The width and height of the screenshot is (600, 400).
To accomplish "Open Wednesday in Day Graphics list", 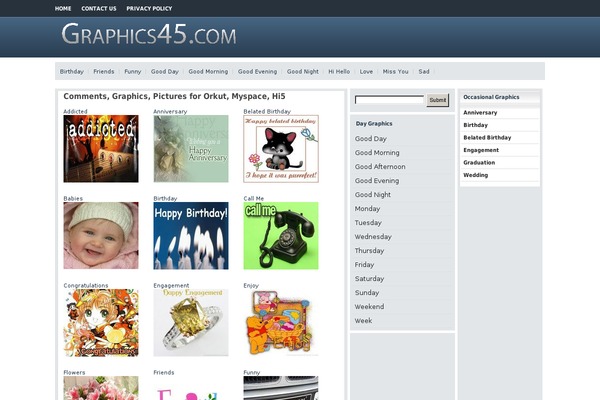I will [x=373, y=237].
